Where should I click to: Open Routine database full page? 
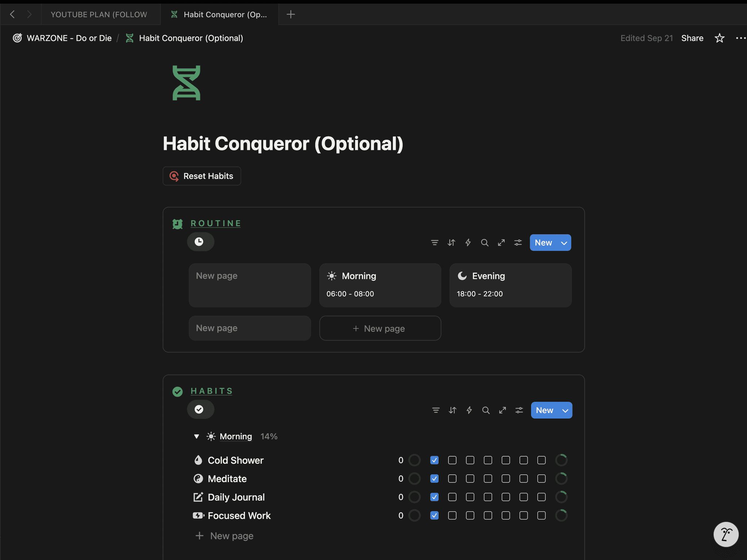click(x=501, y=243)
